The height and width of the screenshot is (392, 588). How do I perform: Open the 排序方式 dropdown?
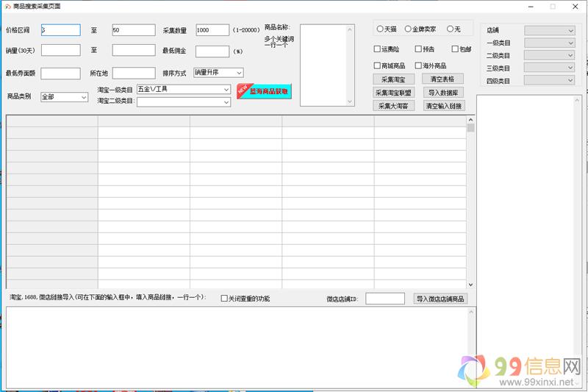[218, 73]
